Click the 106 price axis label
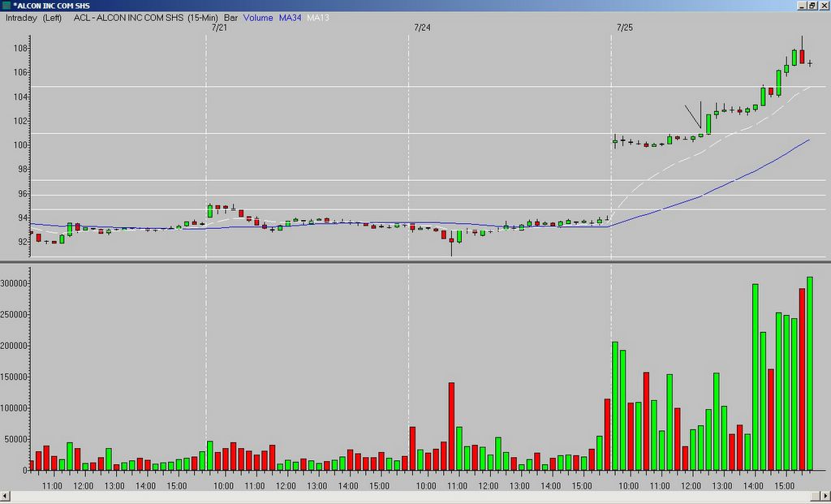Image resolution: width=831 pixels, height=504 pixels. [20, 72]
